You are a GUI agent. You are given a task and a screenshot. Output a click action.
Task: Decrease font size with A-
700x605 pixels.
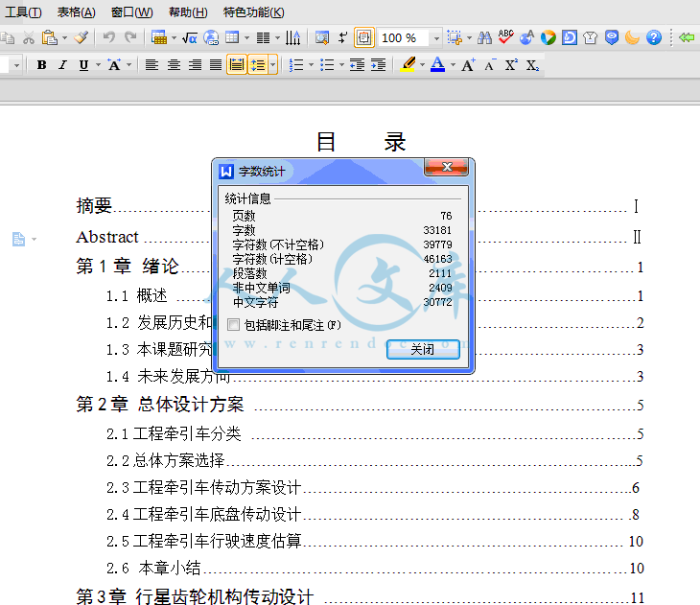pos(490,65)
